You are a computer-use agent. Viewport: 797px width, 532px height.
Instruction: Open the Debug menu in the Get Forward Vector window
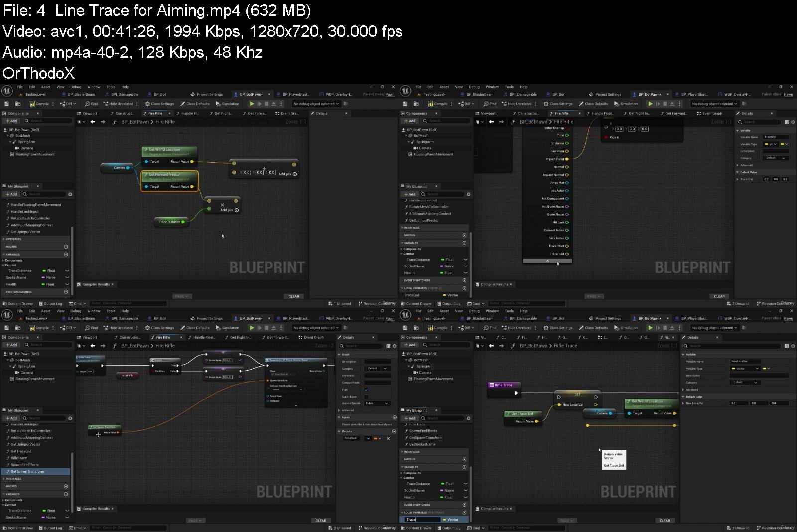76,87
